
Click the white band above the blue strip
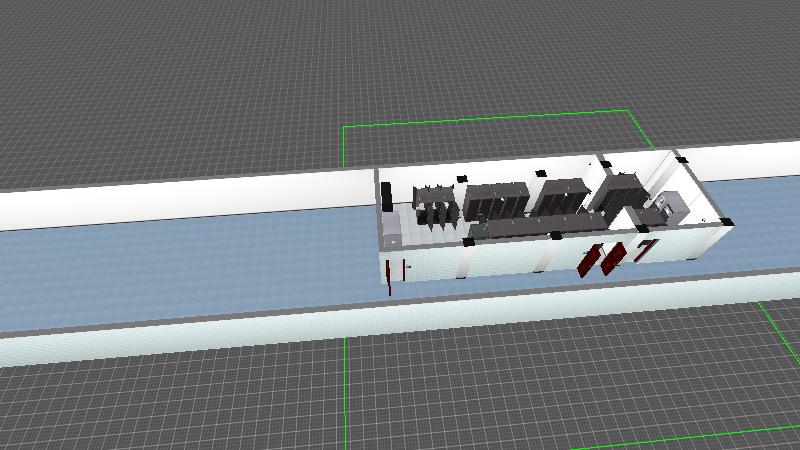tap(180, 202)
